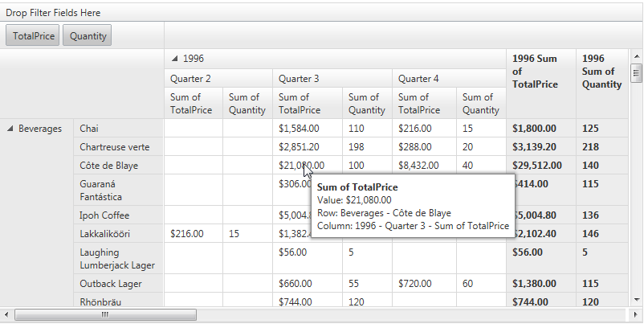Click the horizontal scrollbar thumb
644x324 pixels.
click(104, 314)
